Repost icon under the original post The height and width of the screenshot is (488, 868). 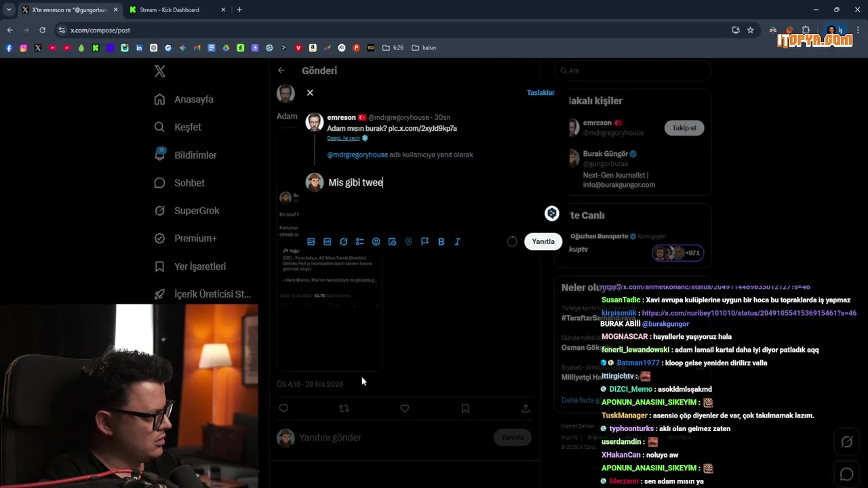coord(344,408)
